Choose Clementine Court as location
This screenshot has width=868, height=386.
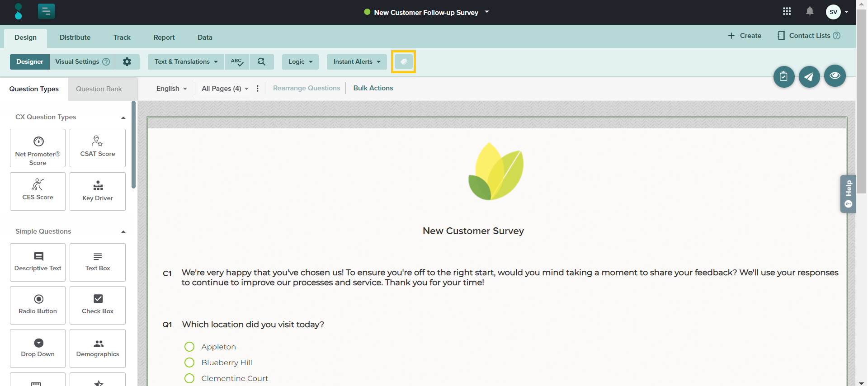click(x=189, y=378)
